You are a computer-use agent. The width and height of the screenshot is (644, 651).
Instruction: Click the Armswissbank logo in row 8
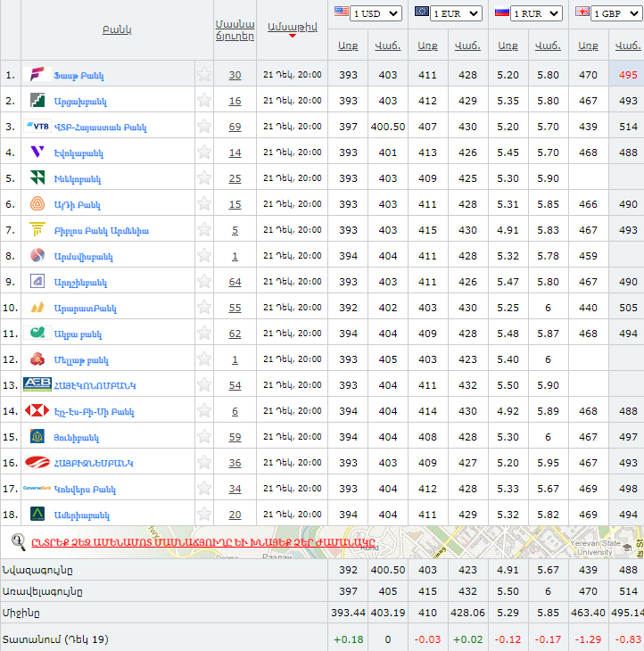[x=37, y=255]
